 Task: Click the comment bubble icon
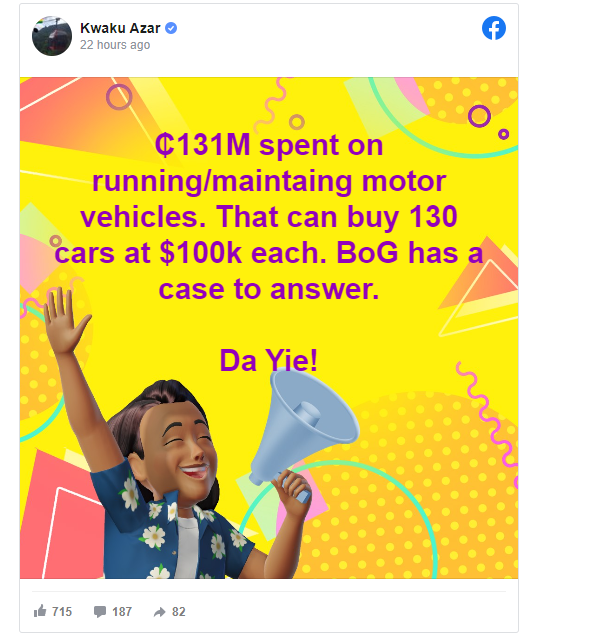click(100, 612)
